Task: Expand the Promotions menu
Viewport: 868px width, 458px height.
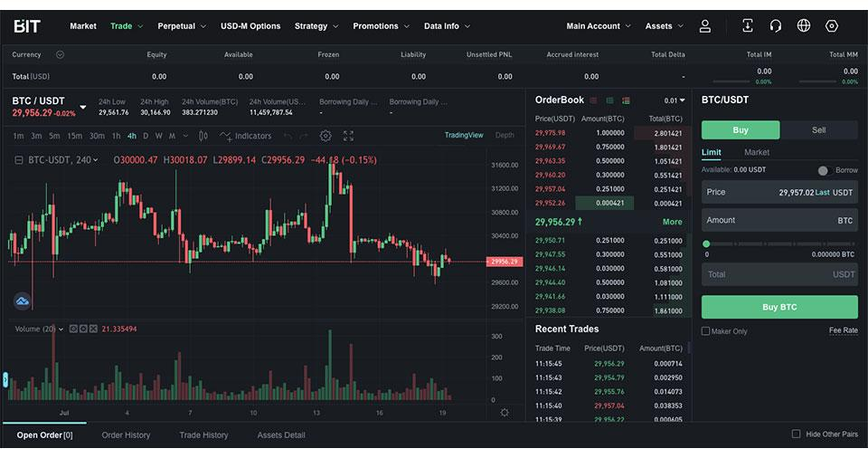Action: coord(381,26)
